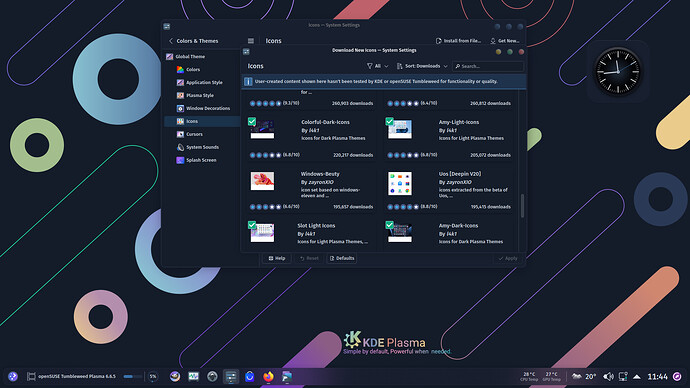The width and height of the screenshot is (690, 388).
Task: Open the weather widget showing 20°
Action: click(x=584, y=377)
